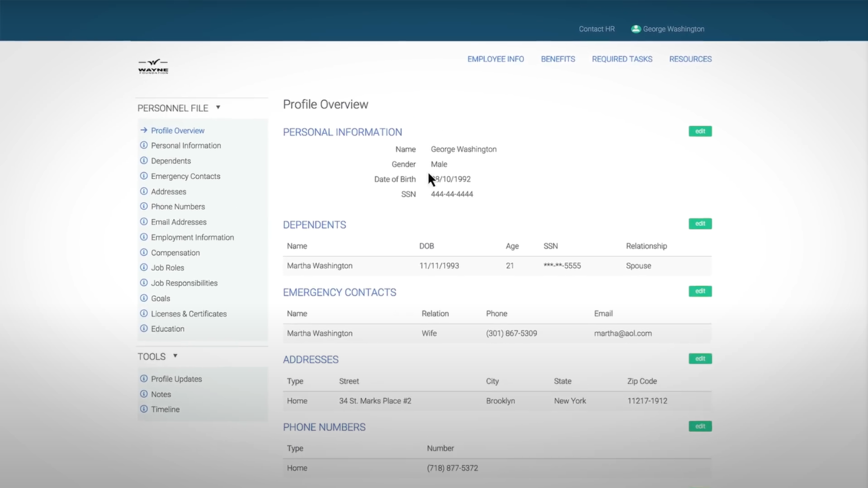Open the Resources menu
The height and width of the screenshot is (488, 868).
pos(690,59)
